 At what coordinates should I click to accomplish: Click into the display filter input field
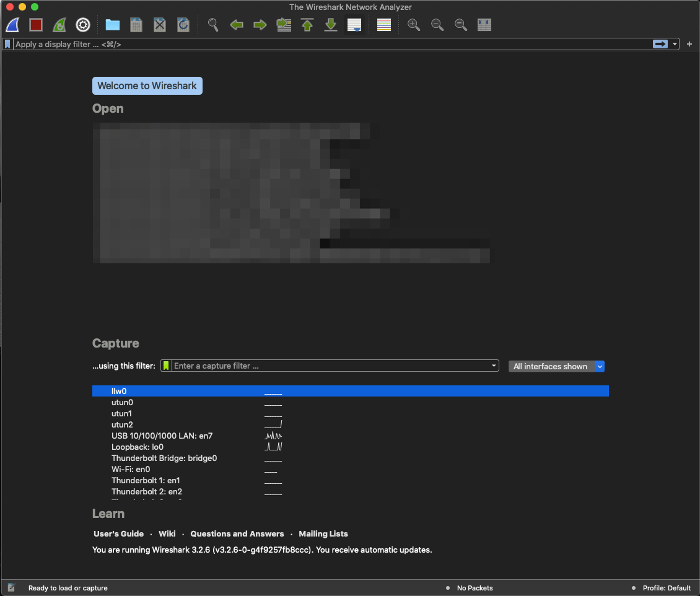coord(330,44)
